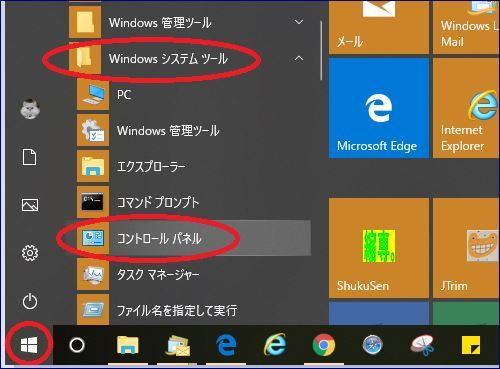
Task: Click the Power icon in Start sidebar
Action: click(30, 301)
